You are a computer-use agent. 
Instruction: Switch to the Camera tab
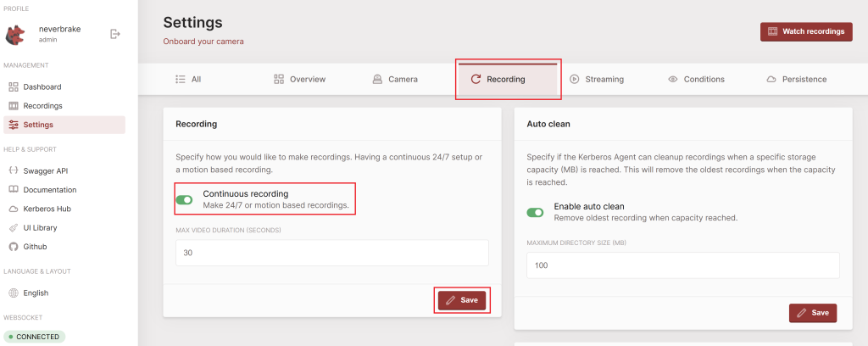point(395,79)
